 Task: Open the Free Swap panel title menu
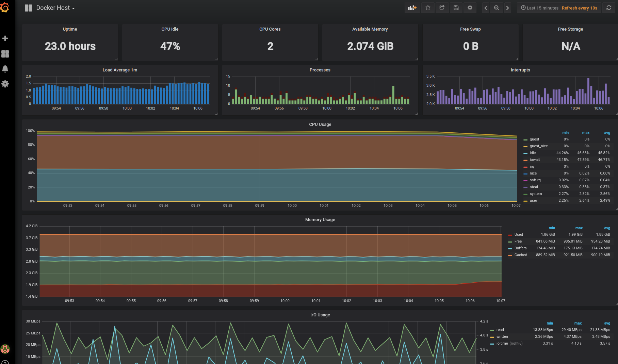coord(470,29)
